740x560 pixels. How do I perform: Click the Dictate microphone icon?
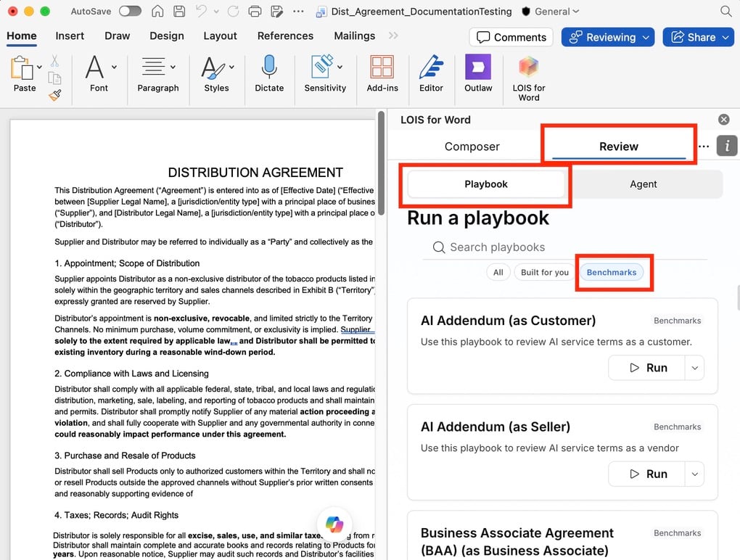(269, 67)
